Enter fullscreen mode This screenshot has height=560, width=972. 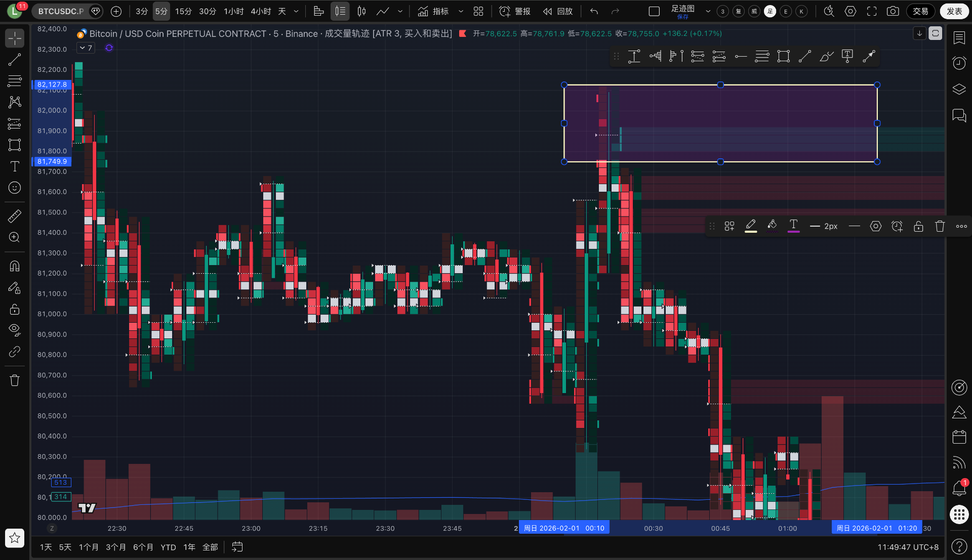872,11
